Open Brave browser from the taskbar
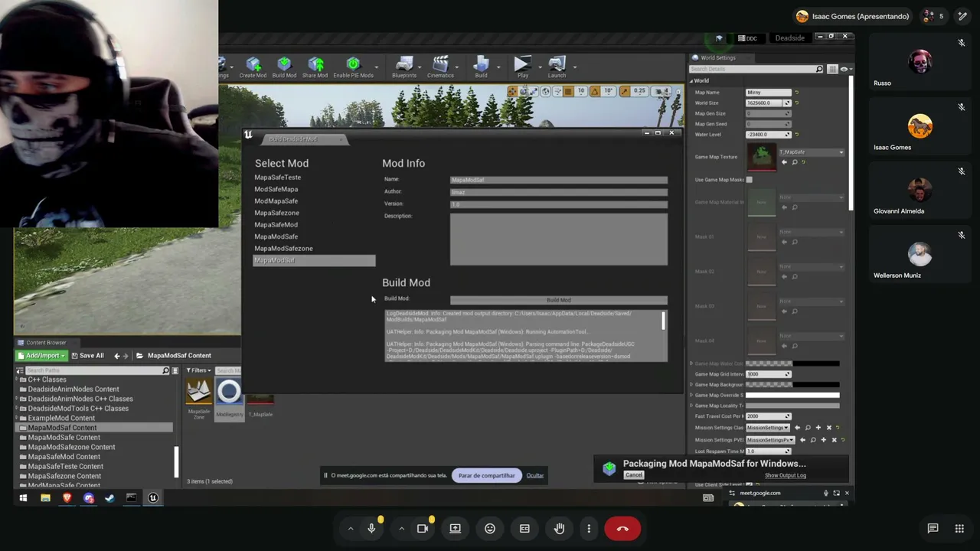 tap(67, 498)
